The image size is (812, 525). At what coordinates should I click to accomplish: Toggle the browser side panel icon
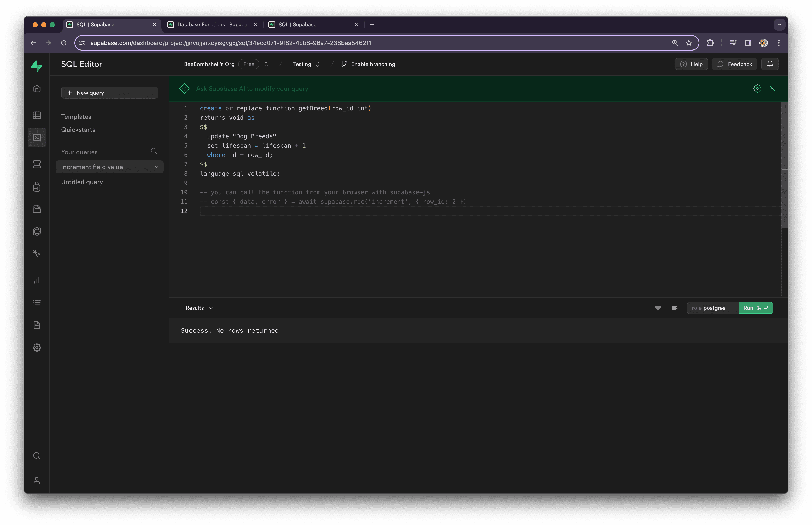748,43
